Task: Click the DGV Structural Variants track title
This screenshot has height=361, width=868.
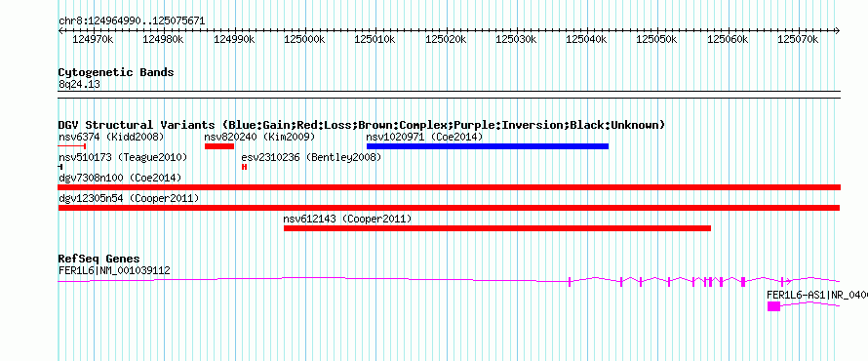Action: 362,125
